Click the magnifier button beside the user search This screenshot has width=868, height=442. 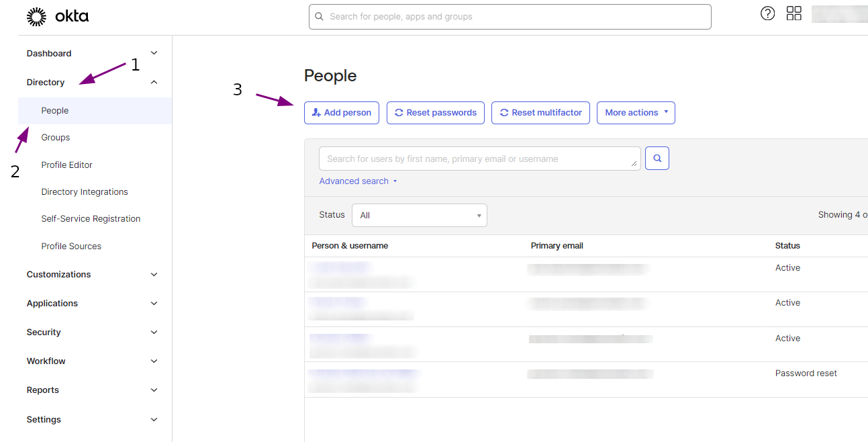[657, 158]
